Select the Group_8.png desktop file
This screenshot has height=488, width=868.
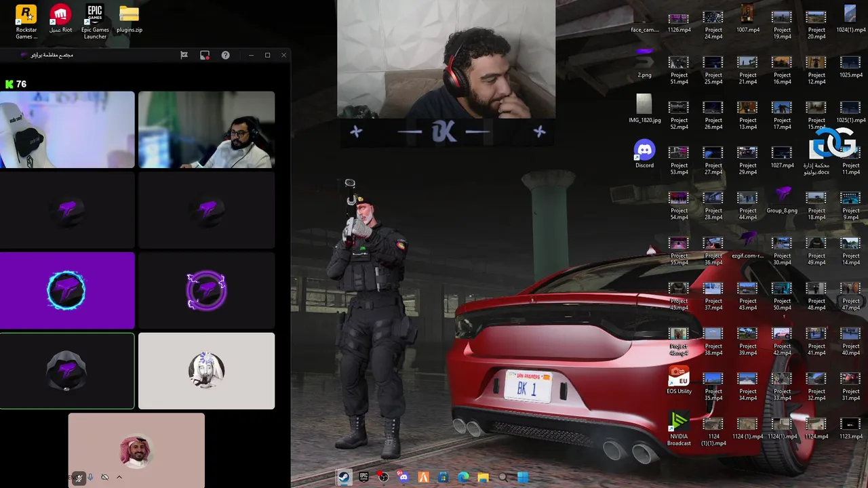(x=782, y=199)
